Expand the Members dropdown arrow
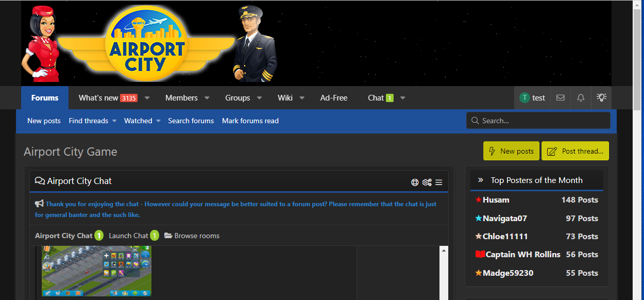The image size is (644, 300). click(x=207, y=98)
